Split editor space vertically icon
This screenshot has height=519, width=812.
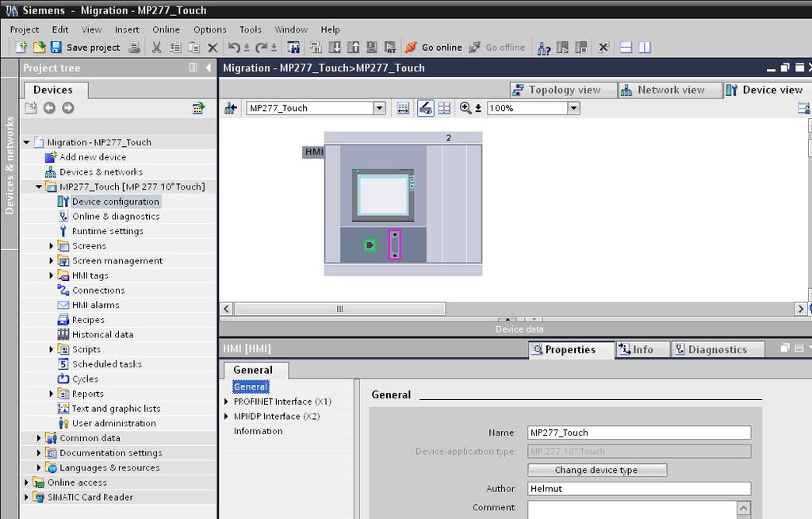pyautogui.click(x=645, y=47)
